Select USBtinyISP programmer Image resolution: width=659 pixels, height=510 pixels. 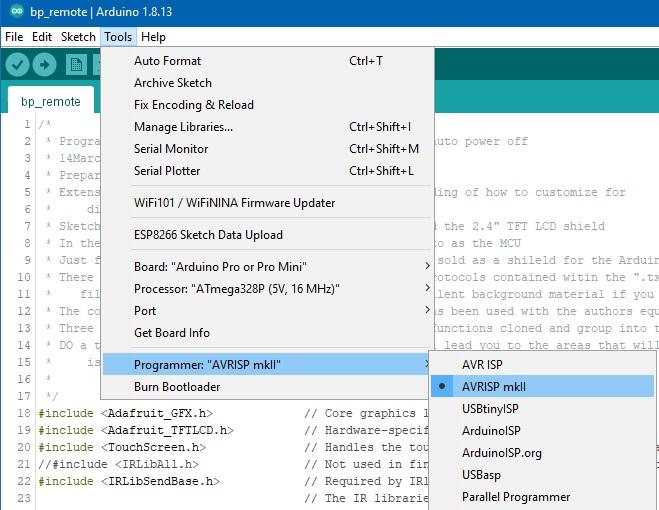pyautogui.click(x=543, y=409)
